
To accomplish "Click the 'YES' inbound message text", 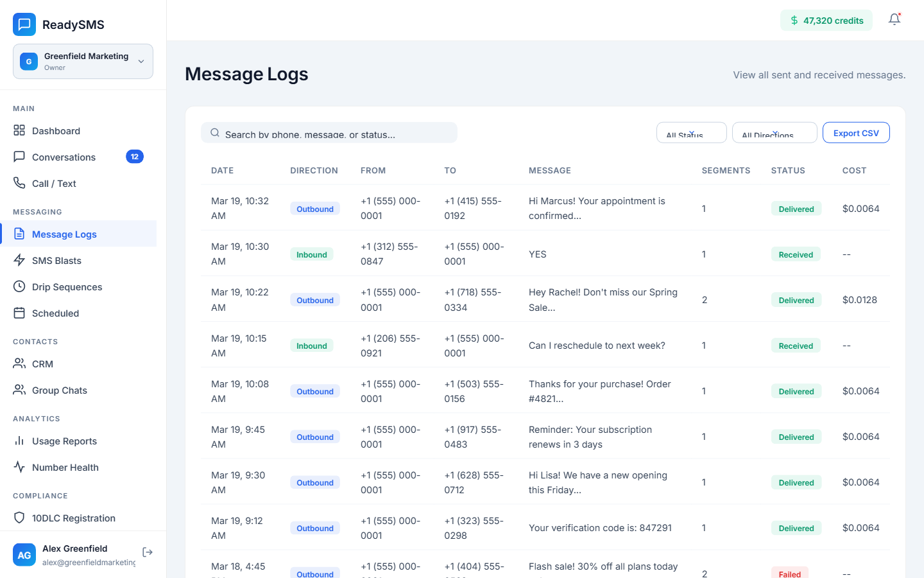I will point(538,254).
